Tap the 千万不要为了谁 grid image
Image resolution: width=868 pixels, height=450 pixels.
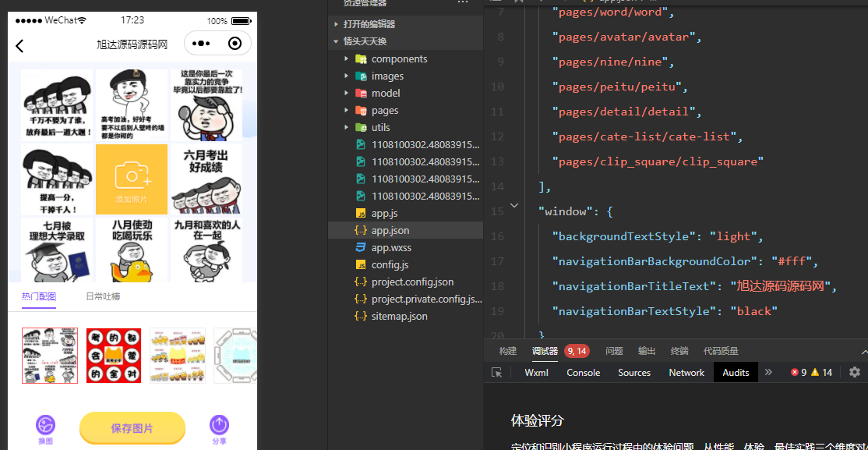click(x=57, y=105)
